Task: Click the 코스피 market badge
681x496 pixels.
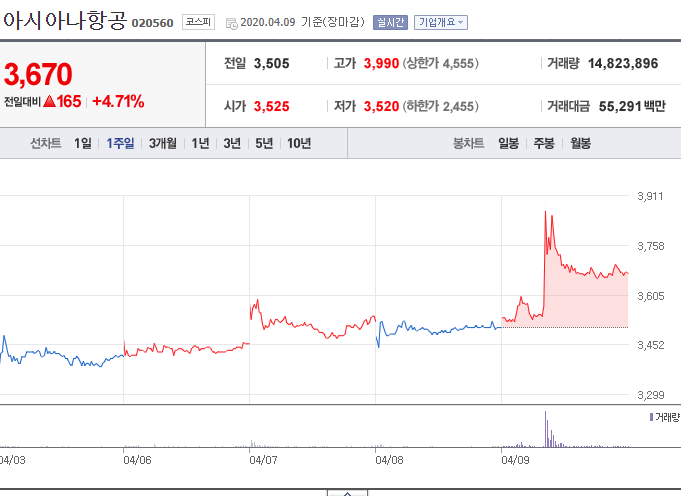Action: pos(198,22)
